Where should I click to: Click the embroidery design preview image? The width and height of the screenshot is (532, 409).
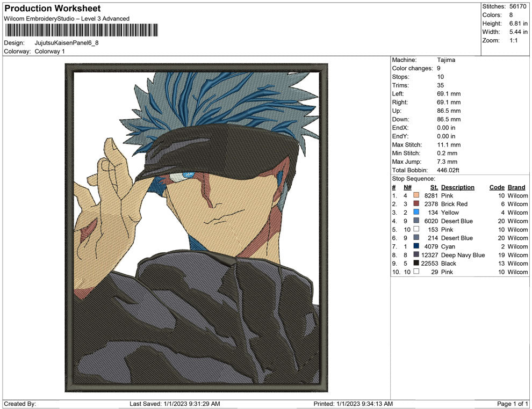[196, 231]
